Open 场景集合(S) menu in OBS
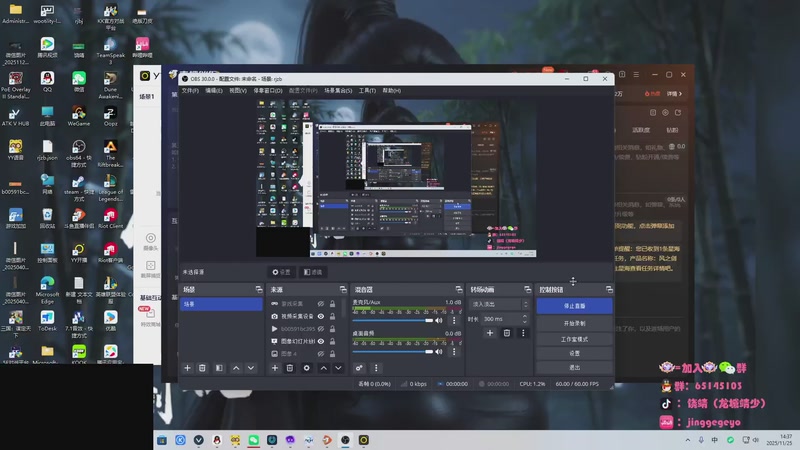The height and width of the screenshot is (450, 800). (x=338, y=90)
